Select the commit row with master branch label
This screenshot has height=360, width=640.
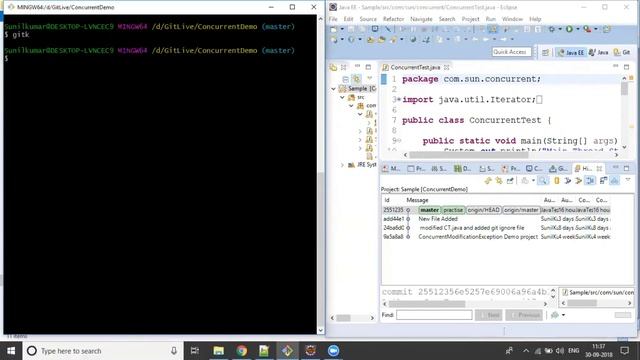click(x=496, y=210)
